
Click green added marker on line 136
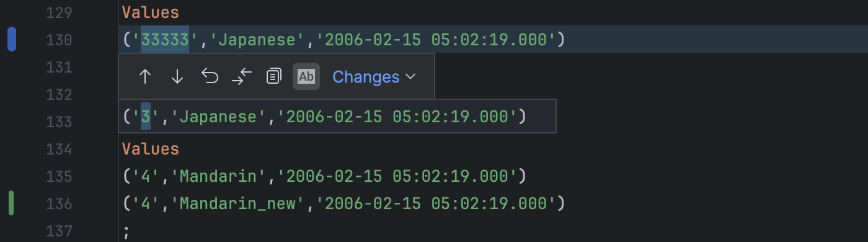click(x=11, y=204)
